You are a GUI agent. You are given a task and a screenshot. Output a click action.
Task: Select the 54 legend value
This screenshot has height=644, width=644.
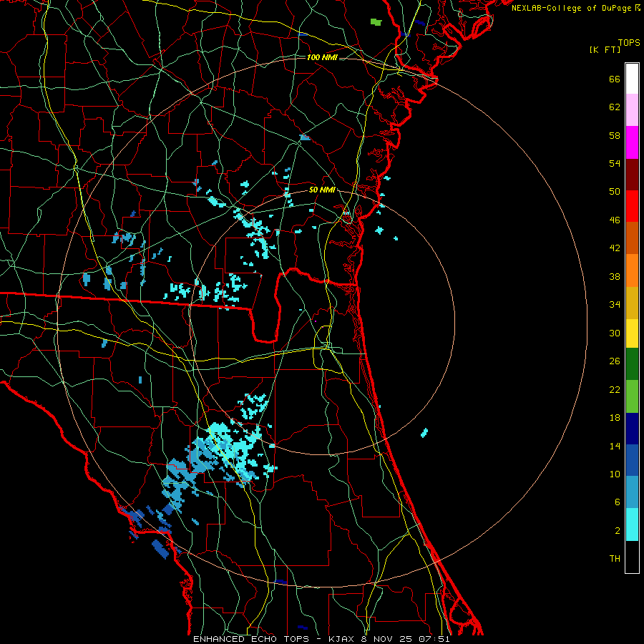615,163
